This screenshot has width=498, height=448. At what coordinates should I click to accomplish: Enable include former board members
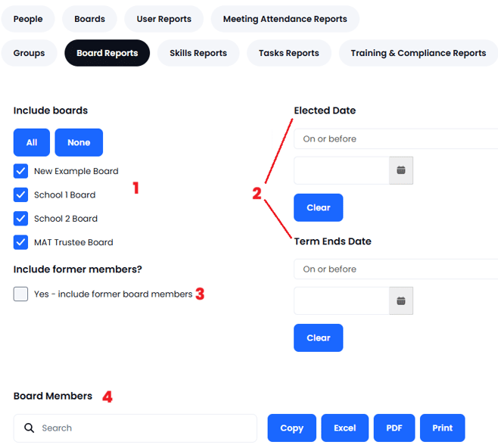pos(20,294)
